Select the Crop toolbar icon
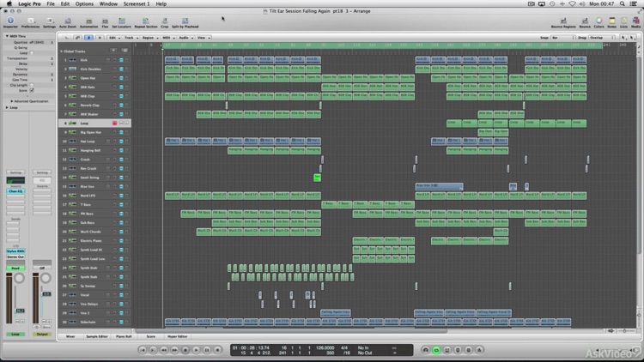 165,22
